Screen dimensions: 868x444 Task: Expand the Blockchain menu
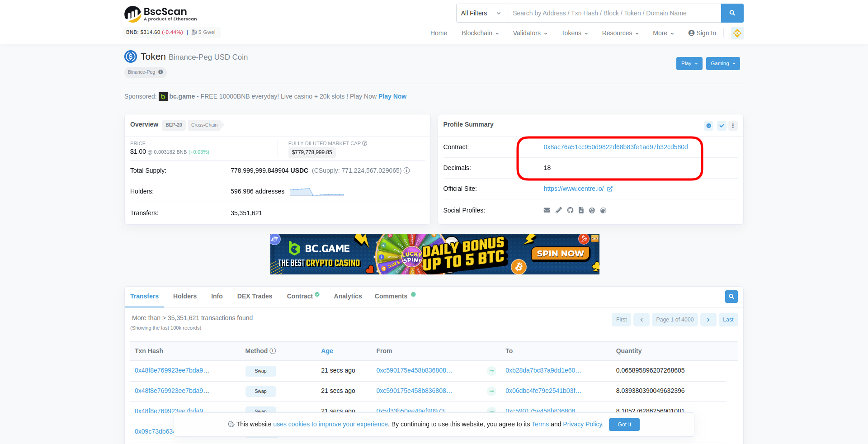point(480,33)
